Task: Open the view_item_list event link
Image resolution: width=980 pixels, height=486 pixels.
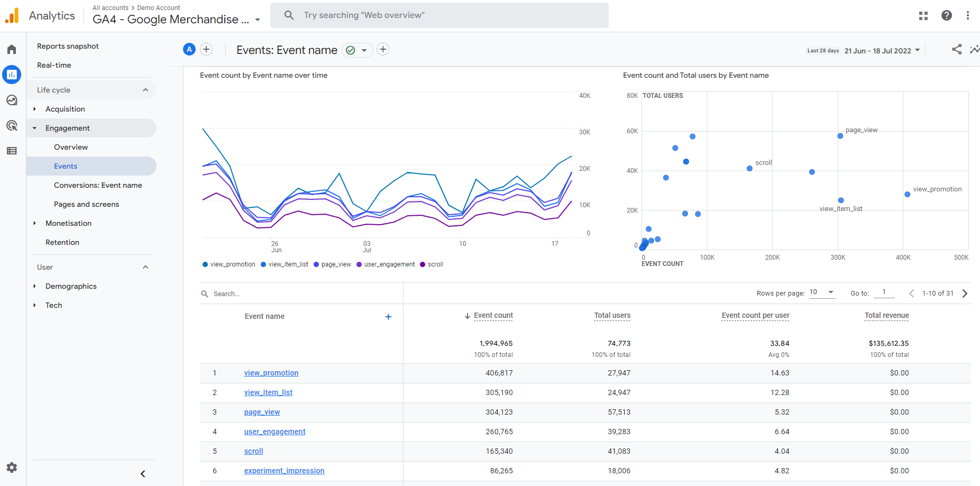Action: pyautogui.click(x=268, y=392)
